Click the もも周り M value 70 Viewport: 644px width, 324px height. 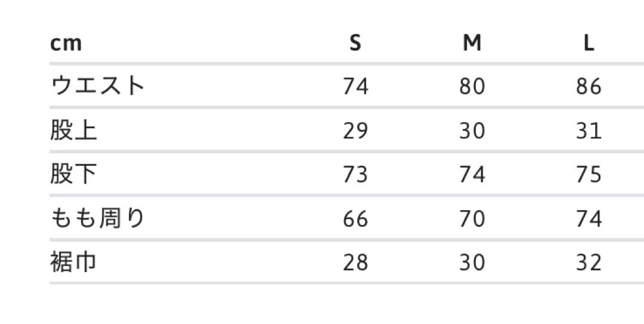(x=472, y=219)
